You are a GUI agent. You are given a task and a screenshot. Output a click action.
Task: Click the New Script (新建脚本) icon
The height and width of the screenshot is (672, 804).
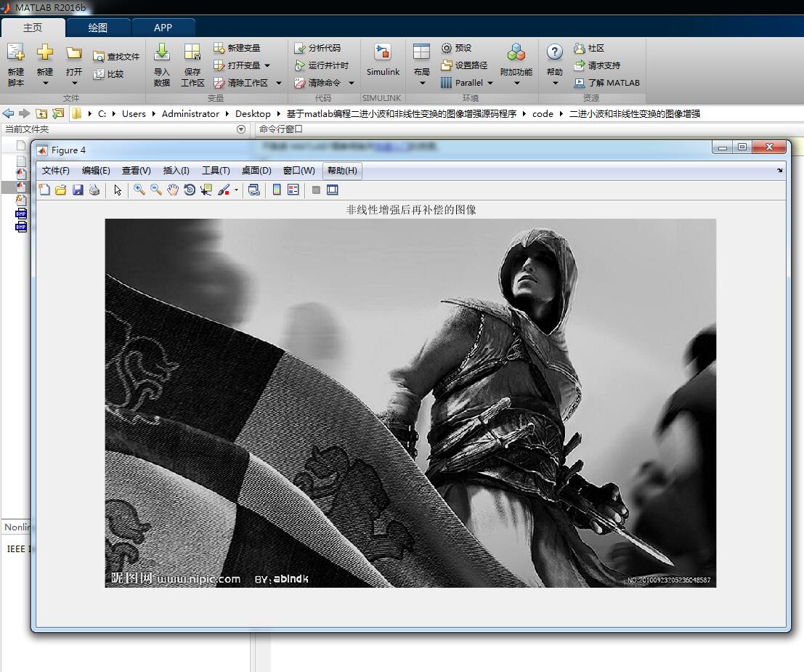tap(15, 52)
